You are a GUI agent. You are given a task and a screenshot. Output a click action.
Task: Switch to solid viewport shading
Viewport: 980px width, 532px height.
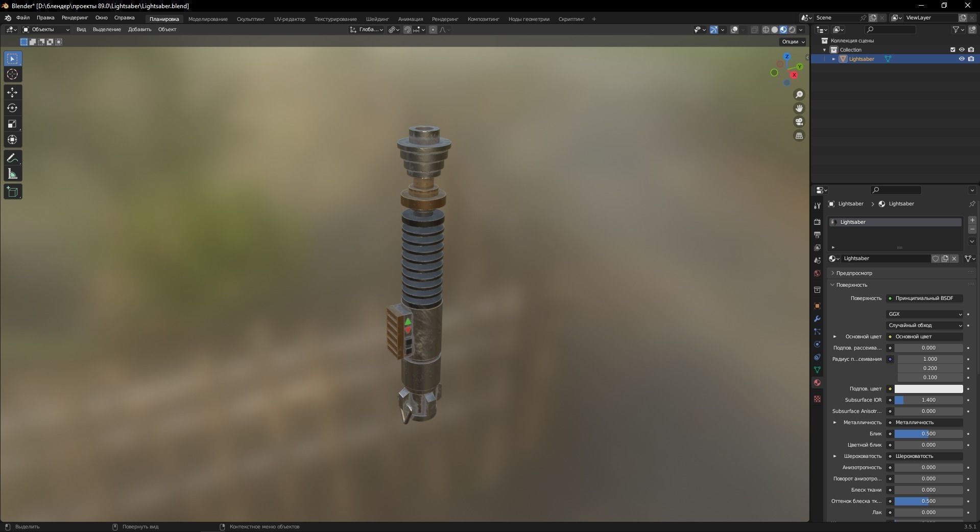(x=774, y=30)
